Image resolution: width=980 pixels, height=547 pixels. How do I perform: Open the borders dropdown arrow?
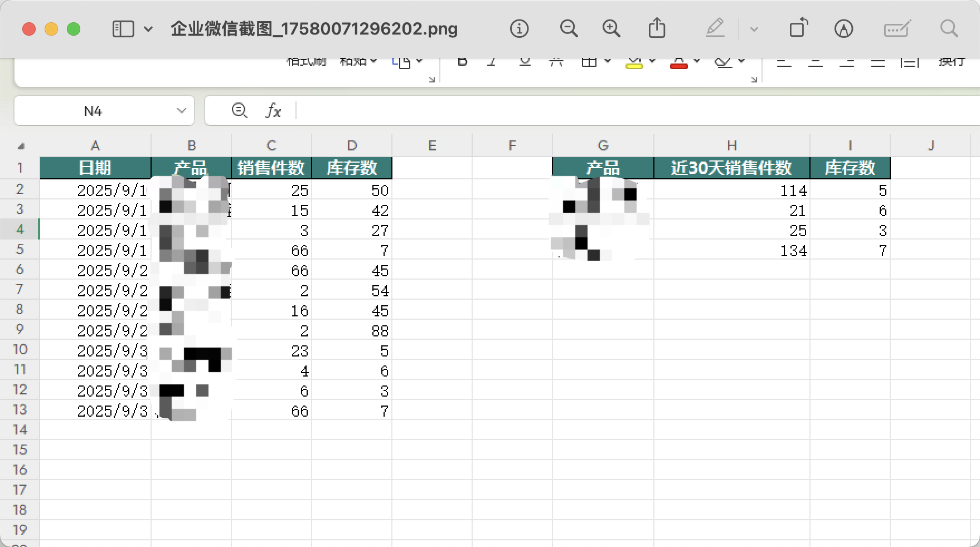607,61
